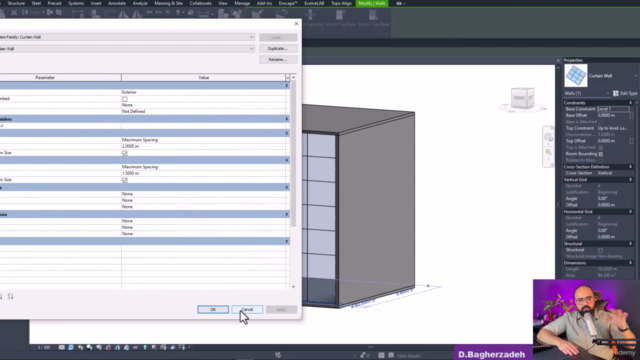Click the dialog's vertical scrollbar thumb
This screenshot has width=640, height=360.
(x=293, y=153)
